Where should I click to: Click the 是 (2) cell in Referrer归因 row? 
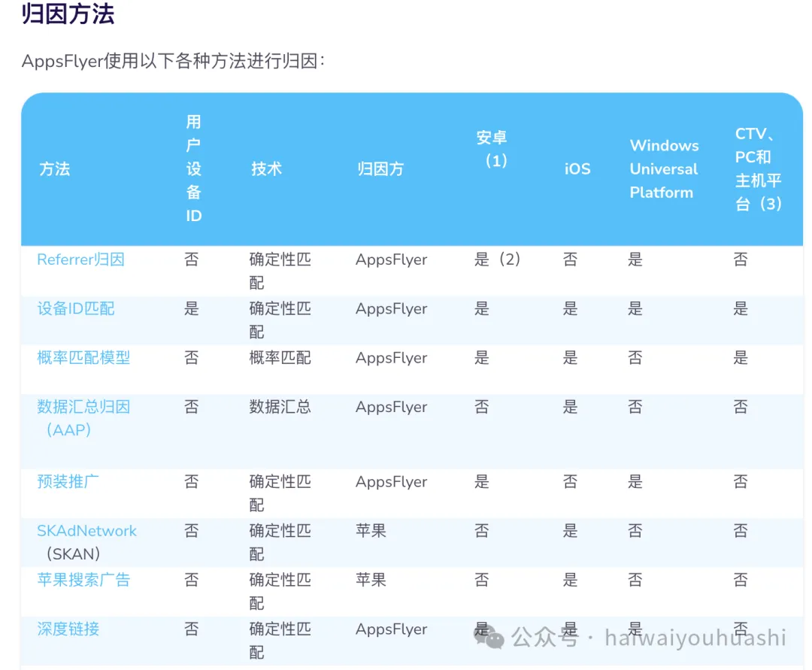497,259
